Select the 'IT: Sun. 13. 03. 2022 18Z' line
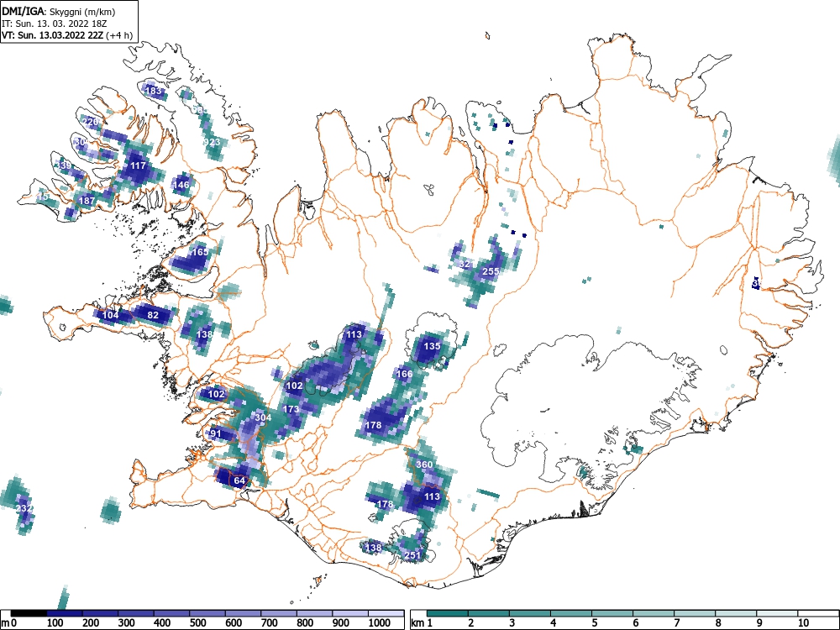The width and height of the screenshot is (840, 630). pos(55,24)
